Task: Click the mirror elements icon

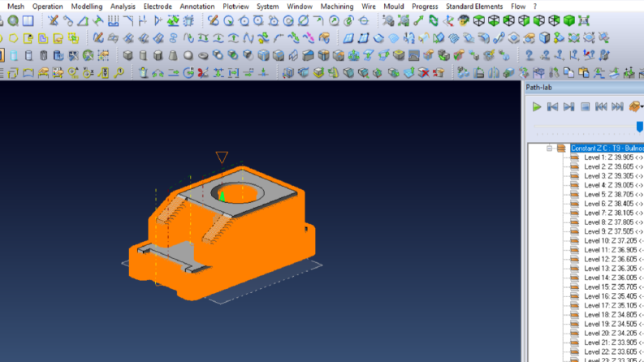Action: [494, 73]
